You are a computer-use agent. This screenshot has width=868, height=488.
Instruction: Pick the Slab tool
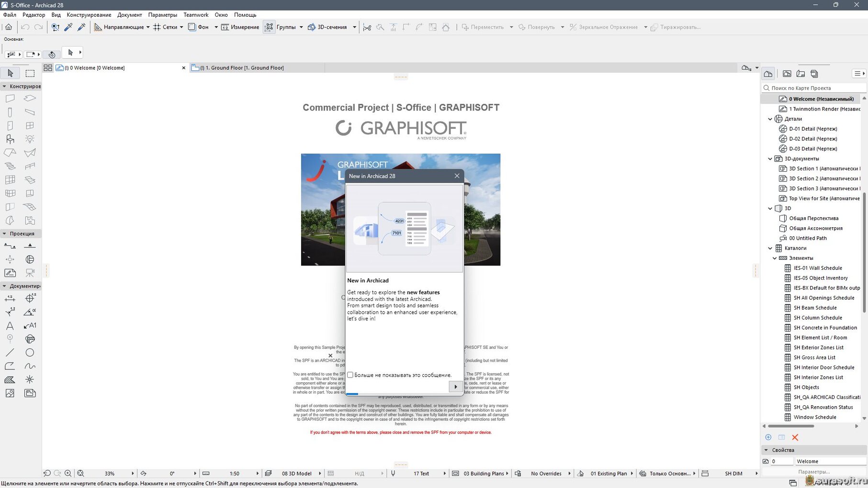pyautogui.click(x=30, y=99)
